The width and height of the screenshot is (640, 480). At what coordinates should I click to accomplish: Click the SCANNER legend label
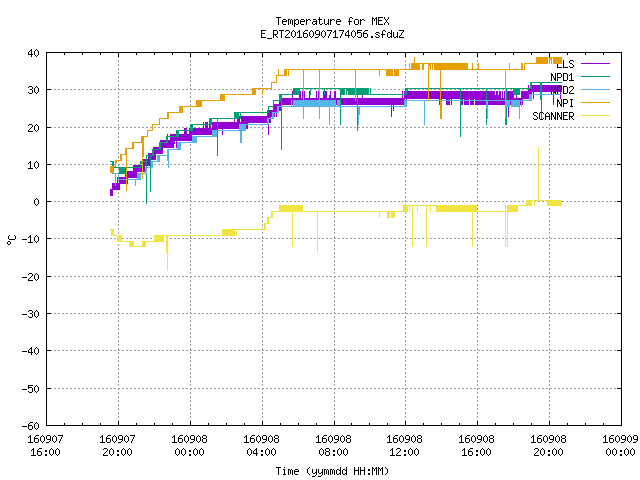(553, 116)
